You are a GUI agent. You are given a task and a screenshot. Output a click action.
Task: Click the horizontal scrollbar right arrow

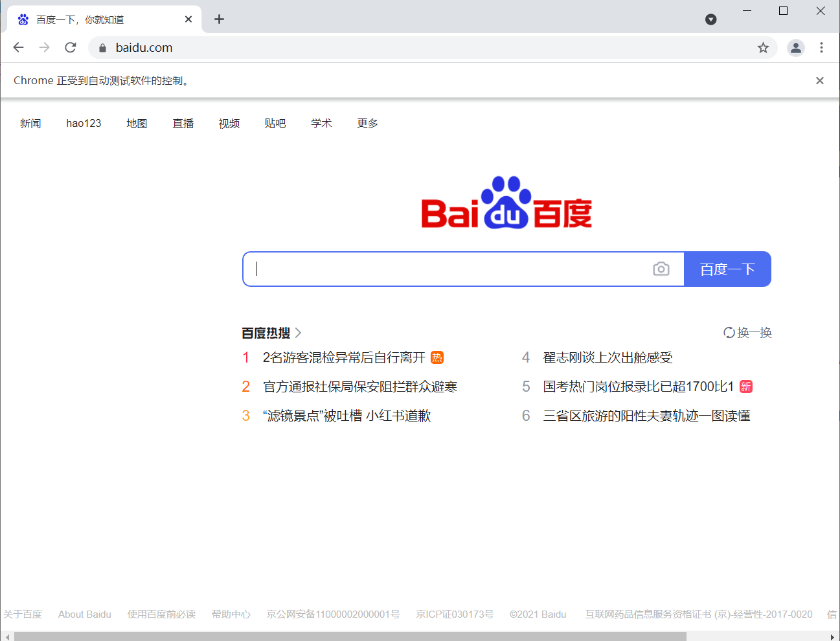833,636
